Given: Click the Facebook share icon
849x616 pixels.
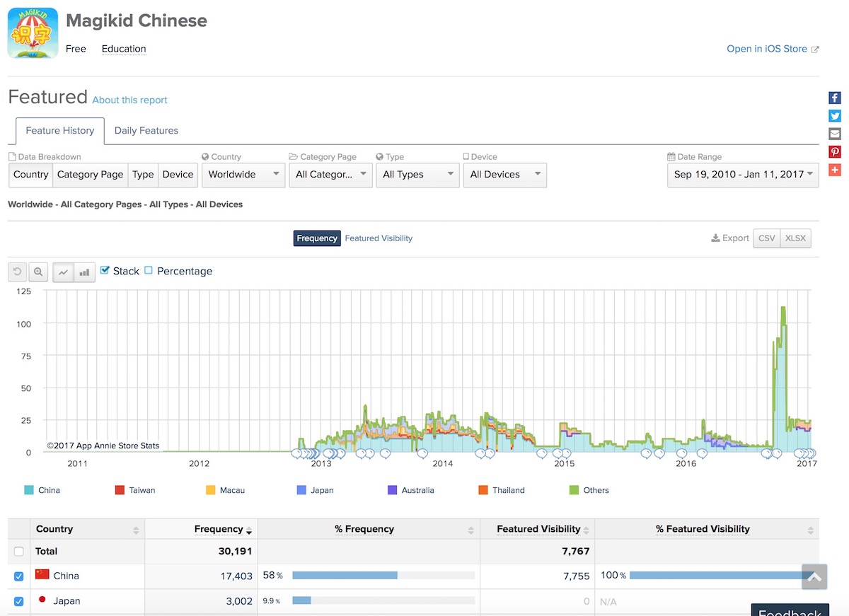Looking at the screenshot, I should point(835,98).
